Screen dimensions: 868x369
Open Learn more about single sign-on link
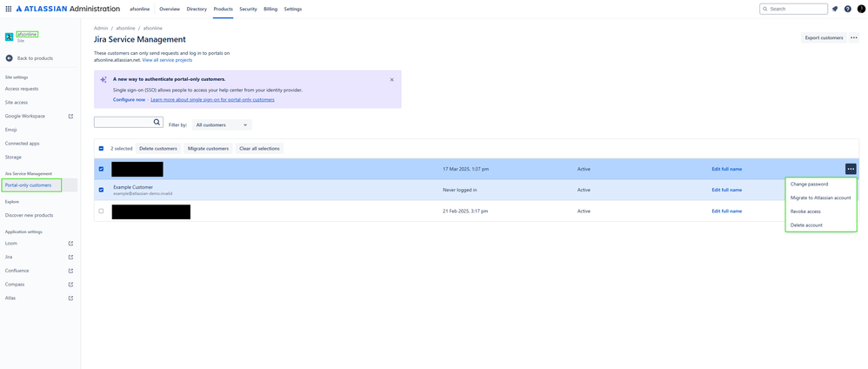click(x=212, y=100)
